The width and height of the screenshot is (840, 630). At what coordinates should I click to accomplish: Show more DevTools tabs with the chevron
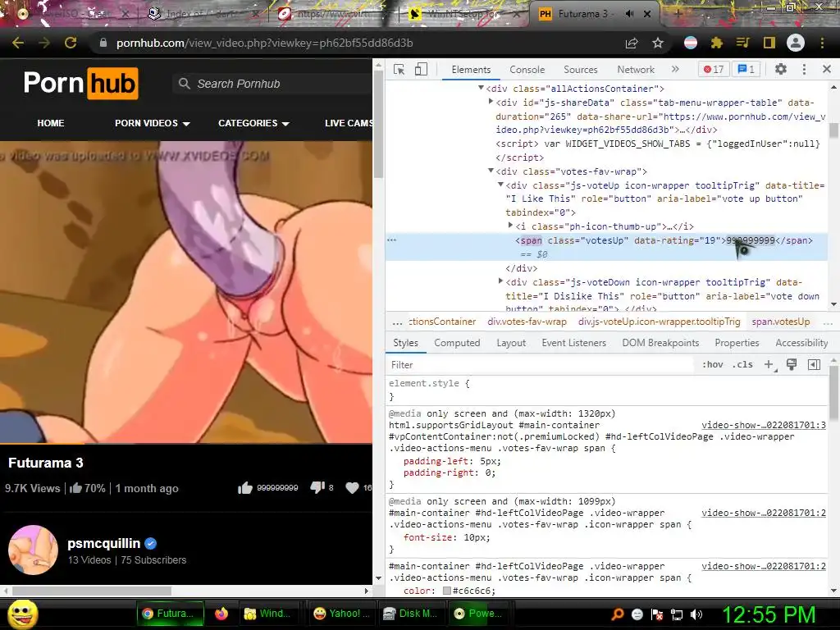(675, 69)
